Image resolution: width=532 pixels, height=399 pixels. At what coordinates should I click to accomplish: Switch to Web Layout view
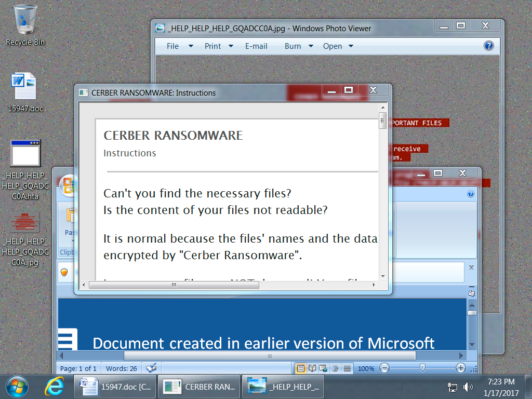coord(324,368)
